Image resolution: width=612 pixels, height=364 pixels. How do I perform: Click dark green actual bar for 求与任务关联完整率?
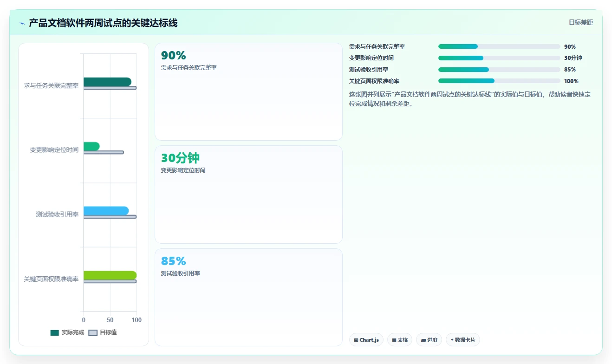pos(107,82)
